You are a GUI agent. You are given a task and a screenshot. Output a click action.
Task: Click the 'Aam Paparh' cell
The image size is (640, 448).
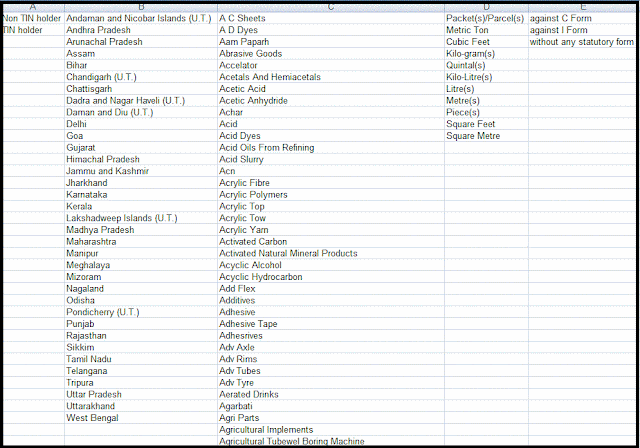(331, 42)
